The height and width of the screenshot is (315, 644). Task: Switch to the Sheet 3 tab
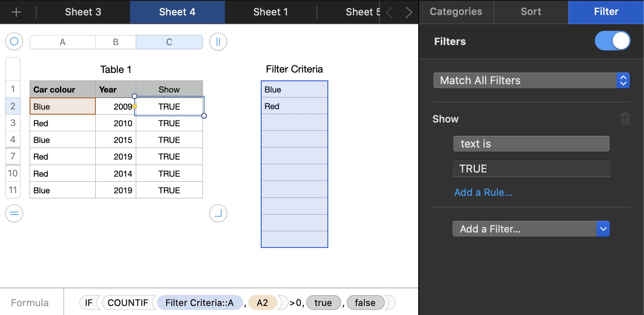tap(83, 12)
